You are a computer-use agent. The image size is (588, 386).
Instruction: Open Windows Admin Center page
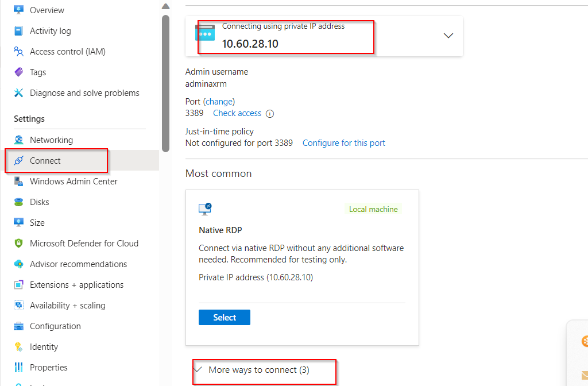[x=73, y=182]
